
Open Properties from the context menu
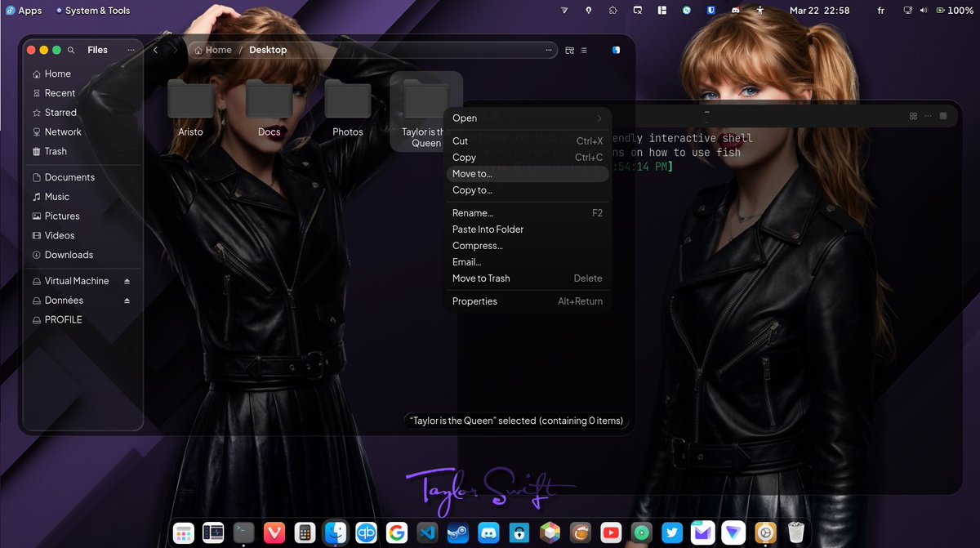coord(528,301)
